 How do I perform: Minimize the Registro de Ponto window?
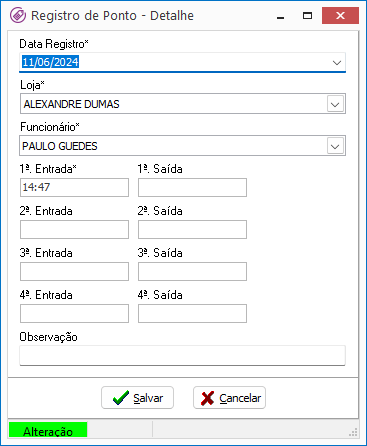(281, 16)
